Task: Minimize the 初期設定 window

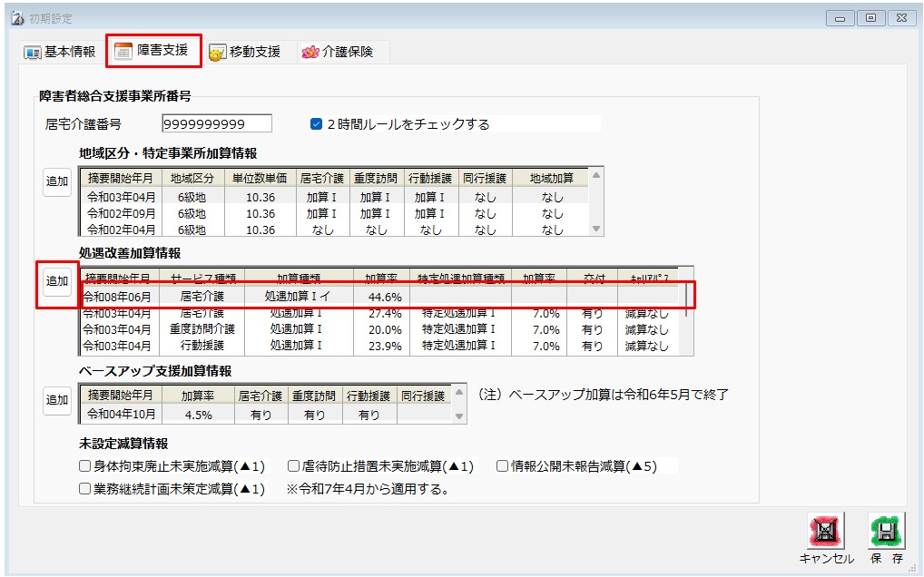Action: pyautogui.click(x=840, y=18)
